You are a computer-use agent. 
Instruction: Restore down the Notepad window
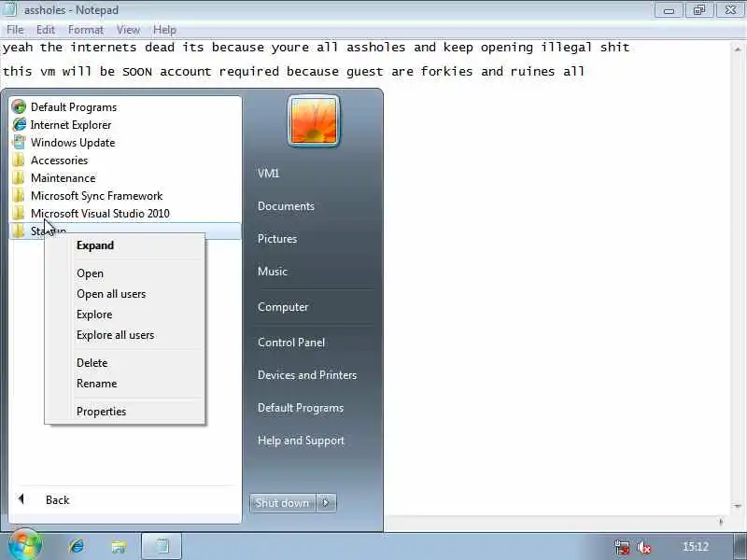coord(698,10)
